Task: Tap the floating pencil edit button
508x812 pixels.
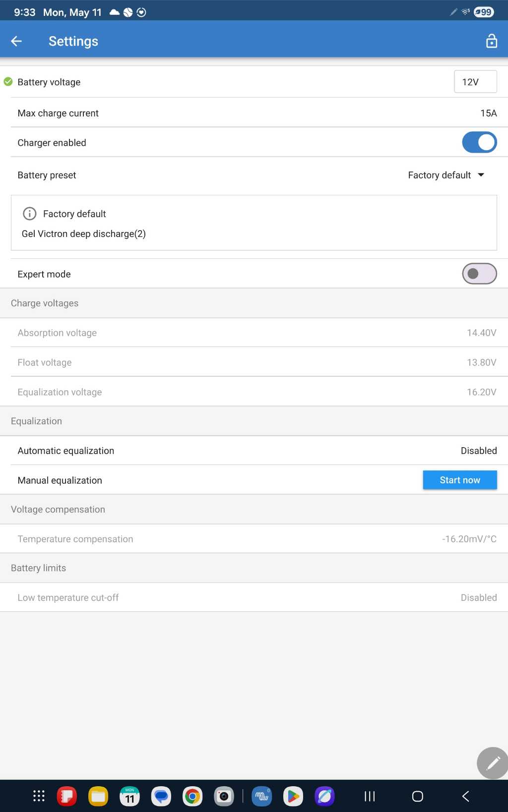Action: (x=493, y=763)
